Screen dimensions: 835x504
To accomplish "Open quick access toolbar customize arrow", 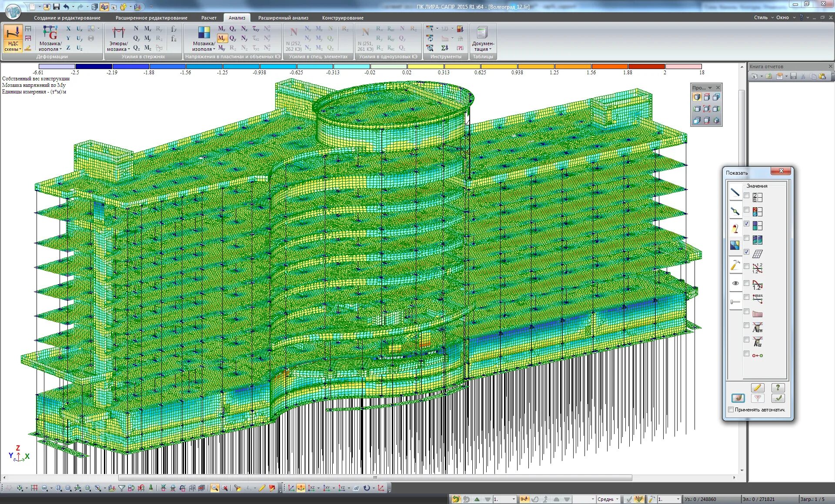I will pos(151,7).
